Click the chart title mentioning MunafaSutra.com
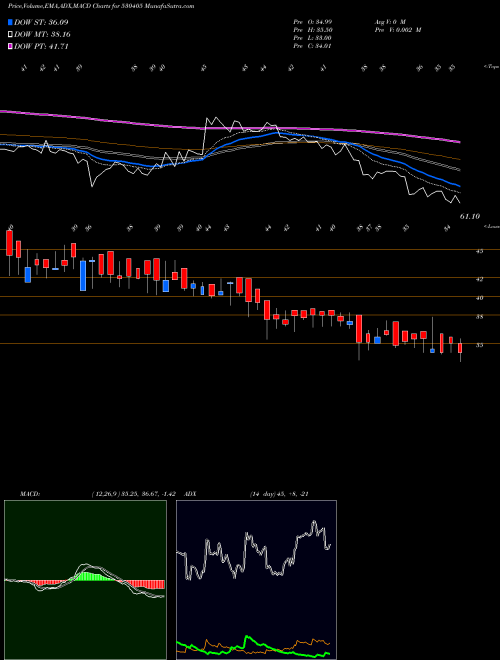500x660 pixels. [x=101, y=7]
